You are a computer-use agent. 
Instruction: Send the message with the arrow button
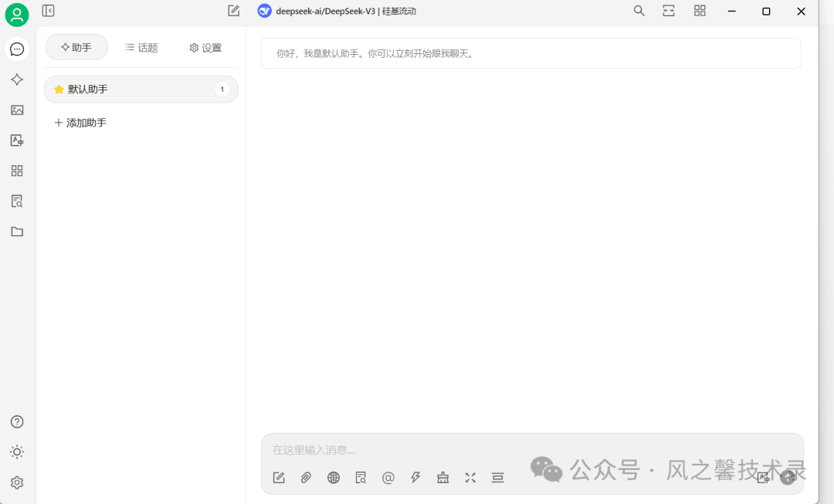click(x=788, y=478)
